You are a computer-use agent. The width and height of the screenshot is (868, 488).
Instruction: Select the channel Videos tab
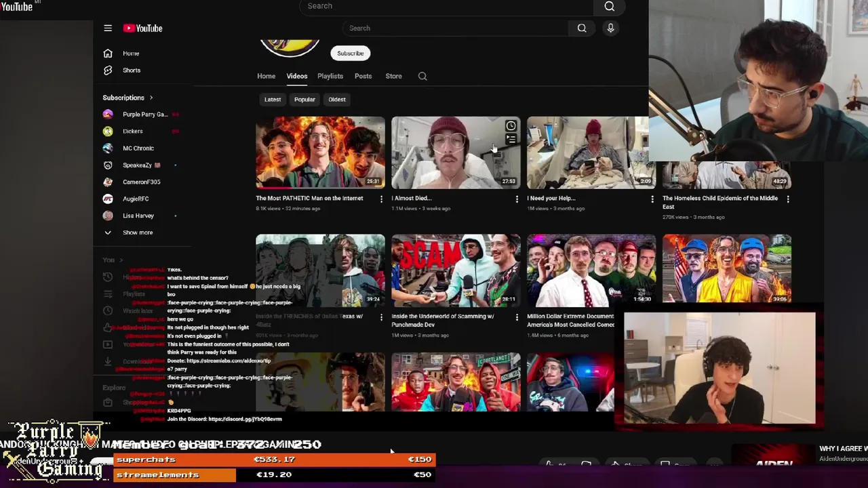[x=296, y=76]
